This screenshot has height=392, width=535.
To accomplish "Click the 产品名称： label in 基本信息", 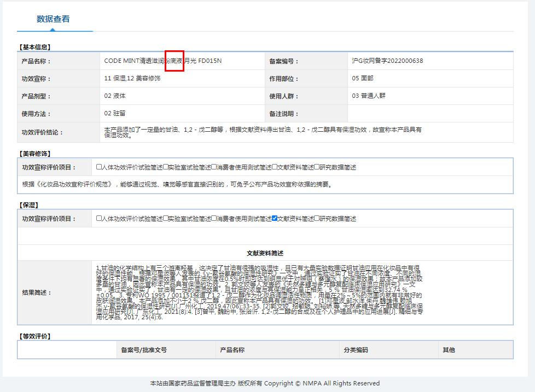I will click(36, 61).
